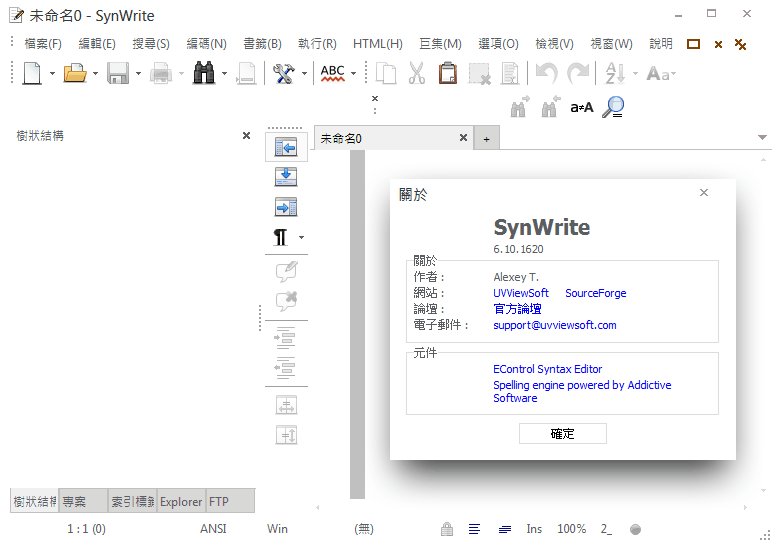Toggle the word wrap status bar icon

pyautogui.click(x=475, y=529)
